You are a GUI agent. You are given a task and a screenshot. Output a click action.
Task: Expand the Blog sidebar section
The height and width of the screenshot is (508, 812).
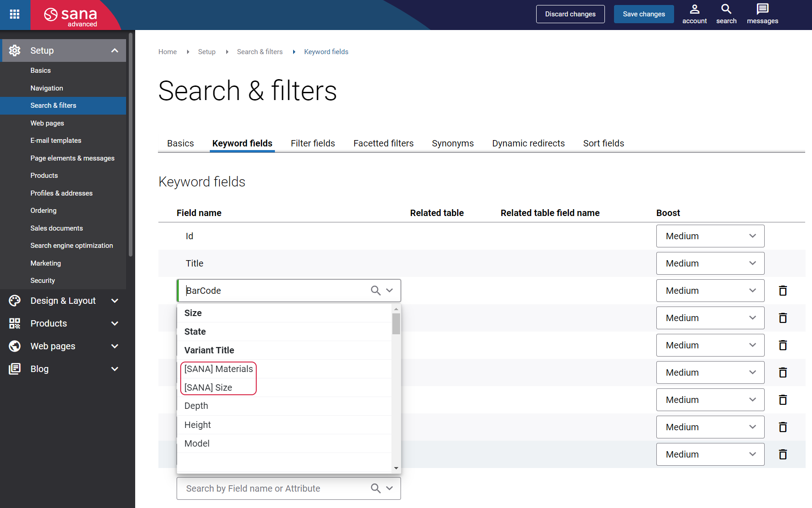(115, 369)
